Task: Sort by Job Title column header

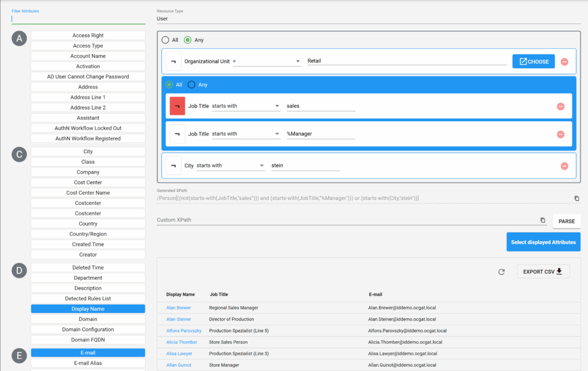Action: pyautogui.click(x=219, y=295)
